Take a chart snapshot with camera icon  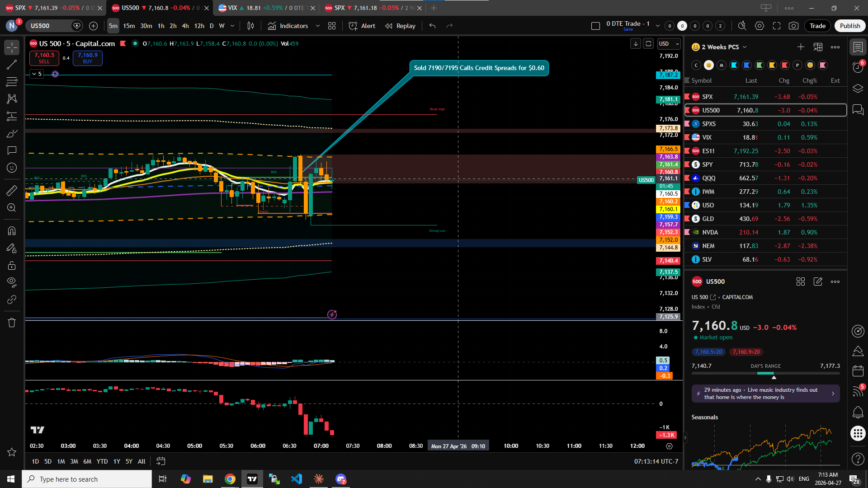coord(793,26)
